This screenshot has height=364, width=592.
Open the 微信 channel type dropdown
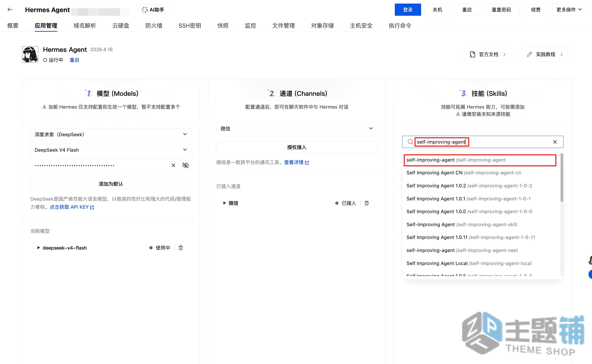click(297, 129)
